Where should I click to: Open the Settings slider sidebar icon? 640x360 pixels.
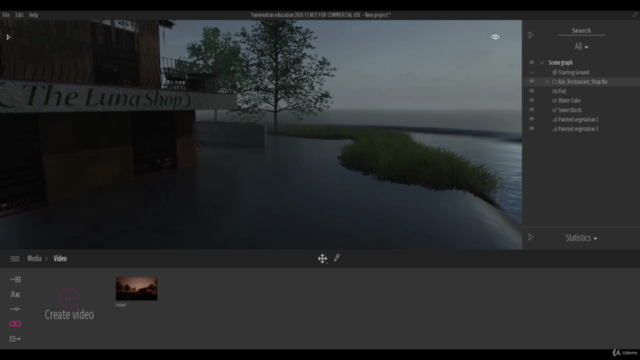15,309
